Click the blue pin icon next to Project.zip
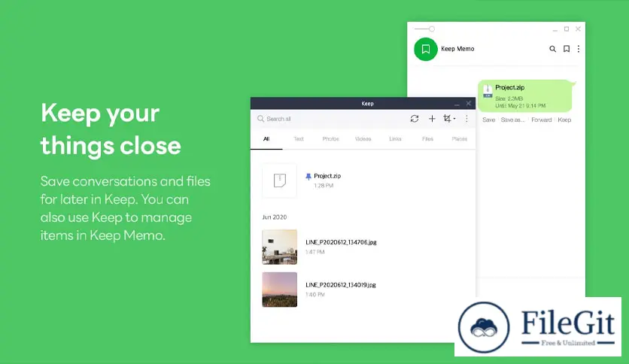Screen dimensions: 629x364 [308, 177]
